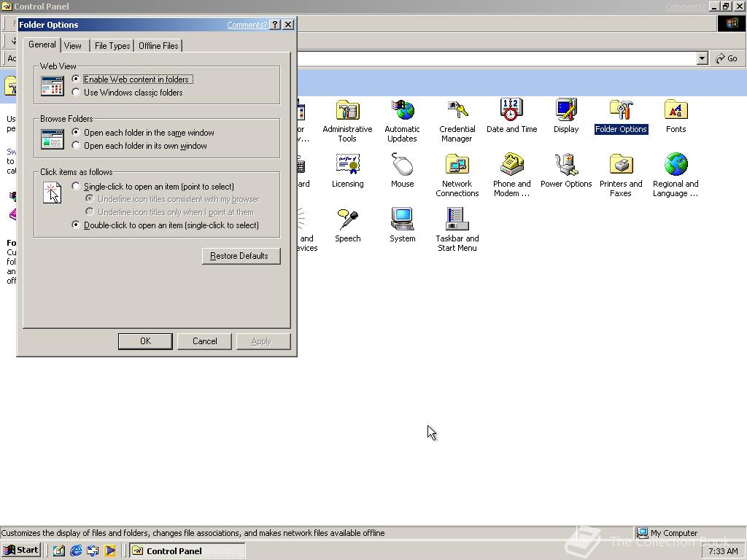Open the Start menu
This screenshot has height=560, width=747.
pyautogui.click(x=21, y=551)
